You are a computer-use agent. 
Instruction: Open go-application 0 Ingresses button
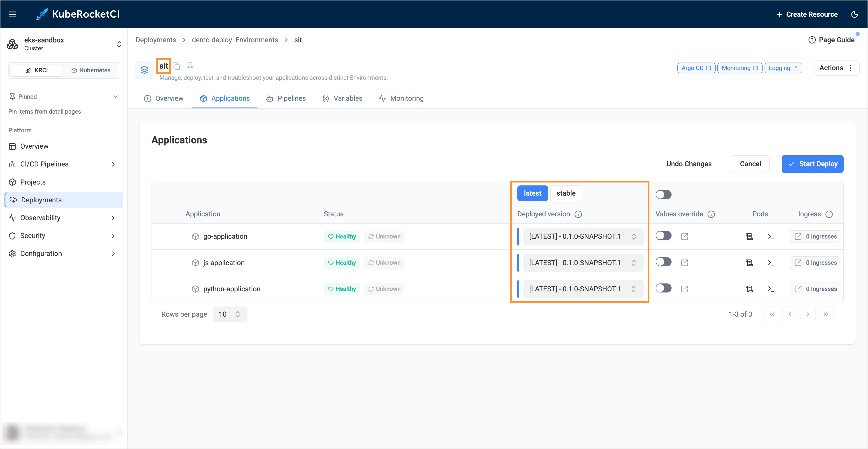pyautogui.click(x=815, y=236)
